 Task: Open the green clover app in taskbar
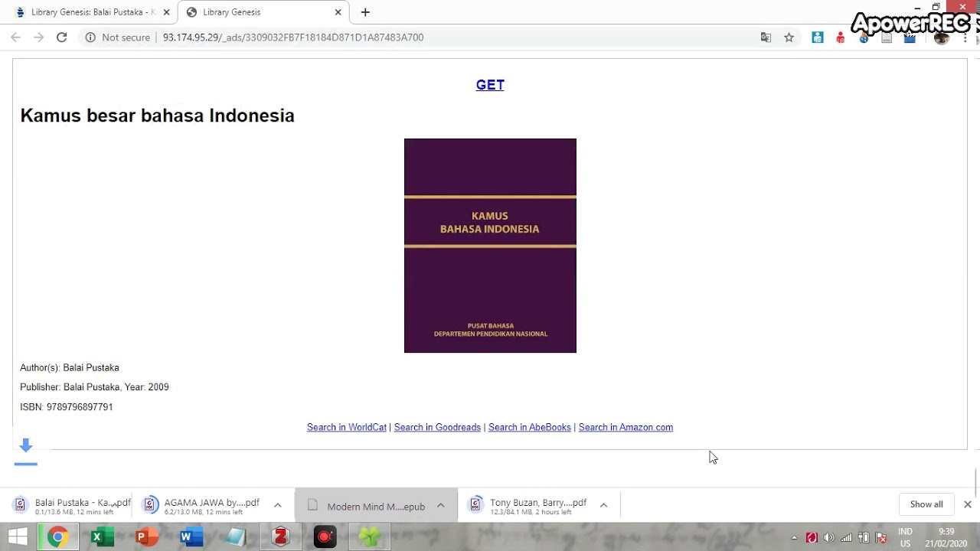[x=370, y=537]
